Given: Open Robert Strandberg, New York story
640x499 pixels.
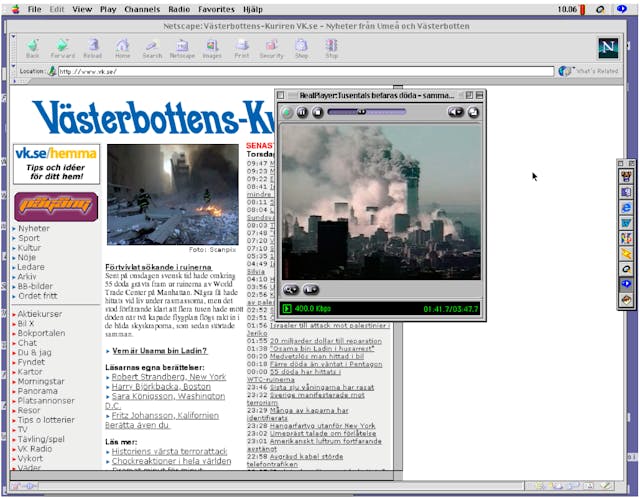Looking at the screenshot, I should pyautogui.click(x=169, y=377).
